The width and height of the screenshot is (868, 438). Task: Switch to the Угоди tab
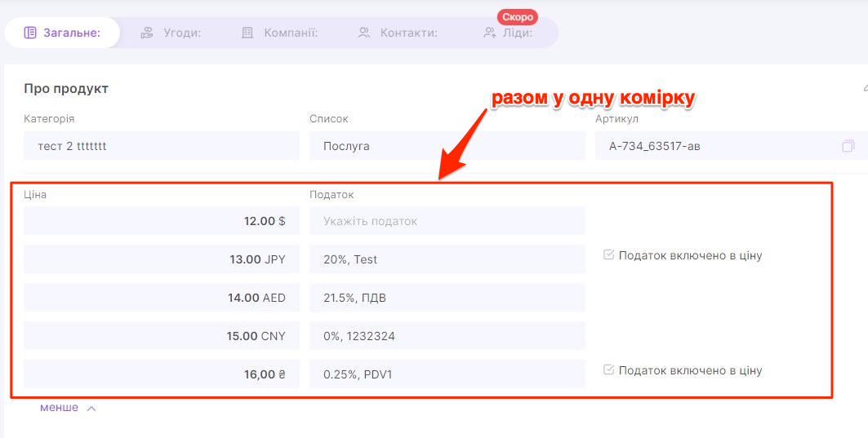pos(171,33)
